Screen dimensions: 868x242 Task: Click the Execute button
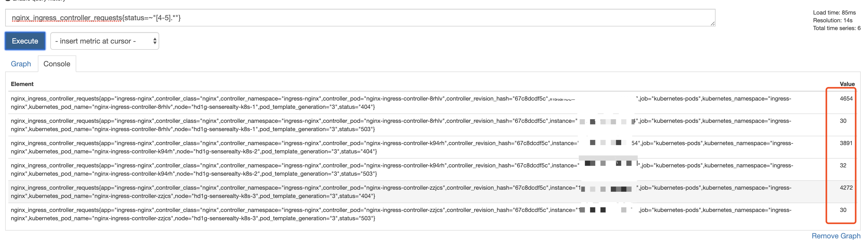[x=25, y=41]
